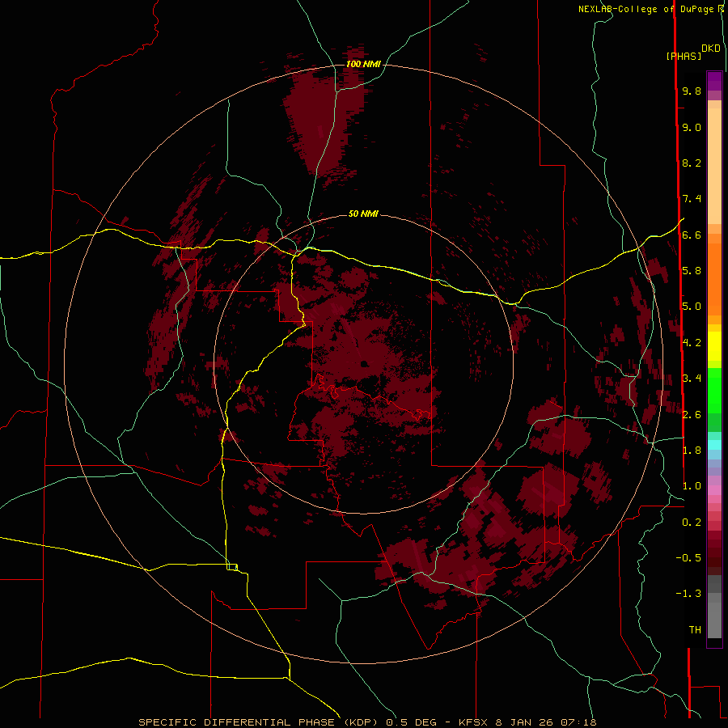Click the [PHAS] label above the color bar
Screen dimensions: 728x728
pyautogui.click(x=684, y=57)
